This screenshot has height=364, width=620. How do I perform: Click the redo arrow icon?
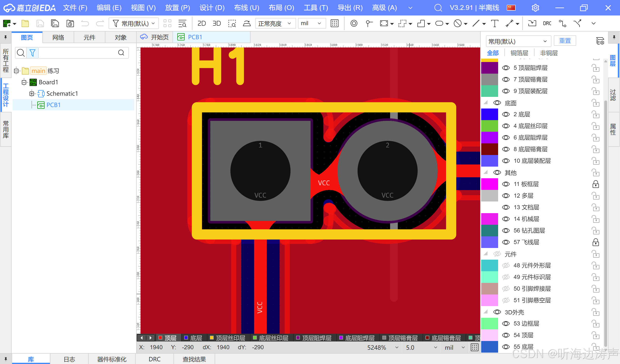(100, 23)
